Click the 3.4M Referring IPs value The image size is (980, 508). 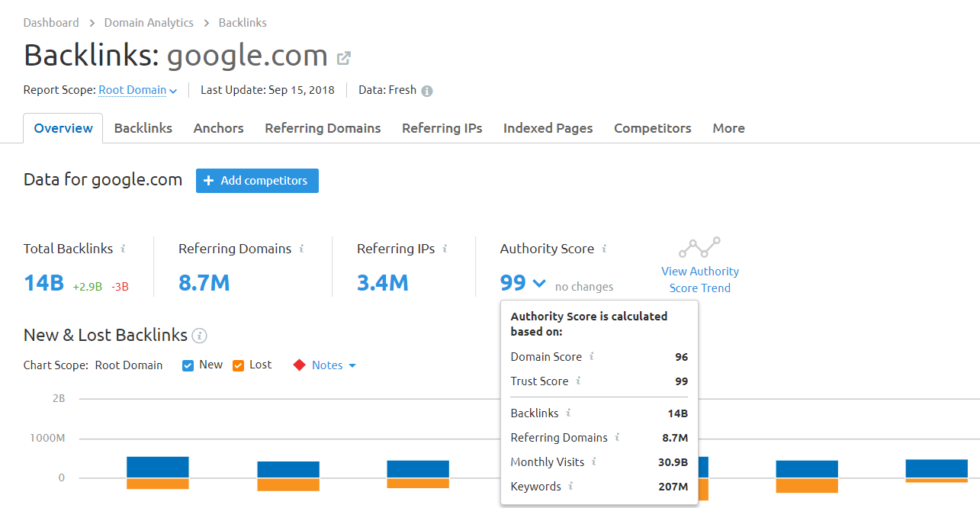point(383,284)
